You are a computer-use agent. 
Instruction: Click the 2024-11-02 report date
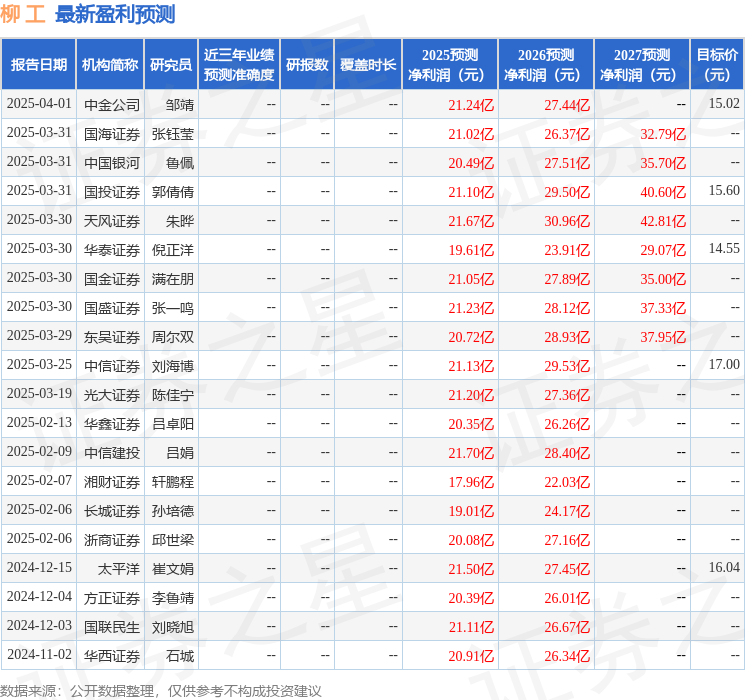click(x=39, y=654)
